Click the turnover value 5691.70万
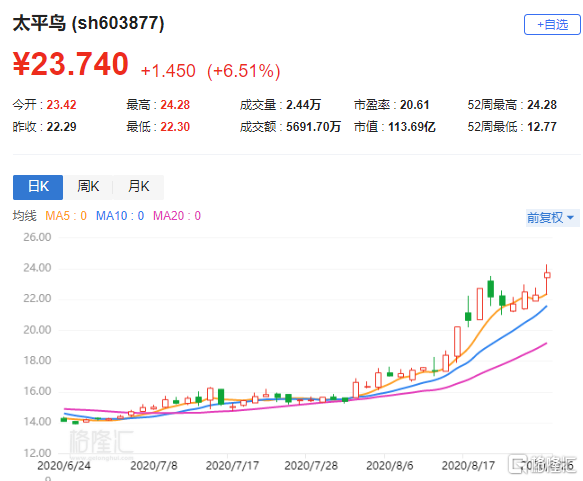 pyautogui.click(x=313, y=127)
